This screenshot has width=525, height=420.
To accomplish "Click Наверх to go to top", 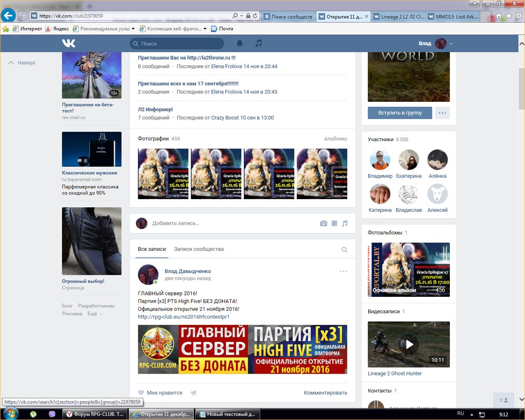I will pos(22,63).
